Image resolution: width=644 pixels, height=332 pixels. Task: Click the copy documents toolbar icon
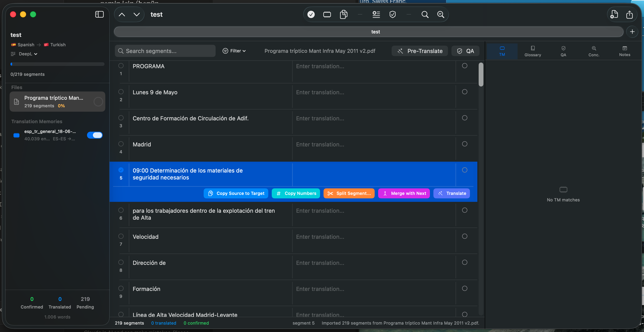[x=344, y=15]
